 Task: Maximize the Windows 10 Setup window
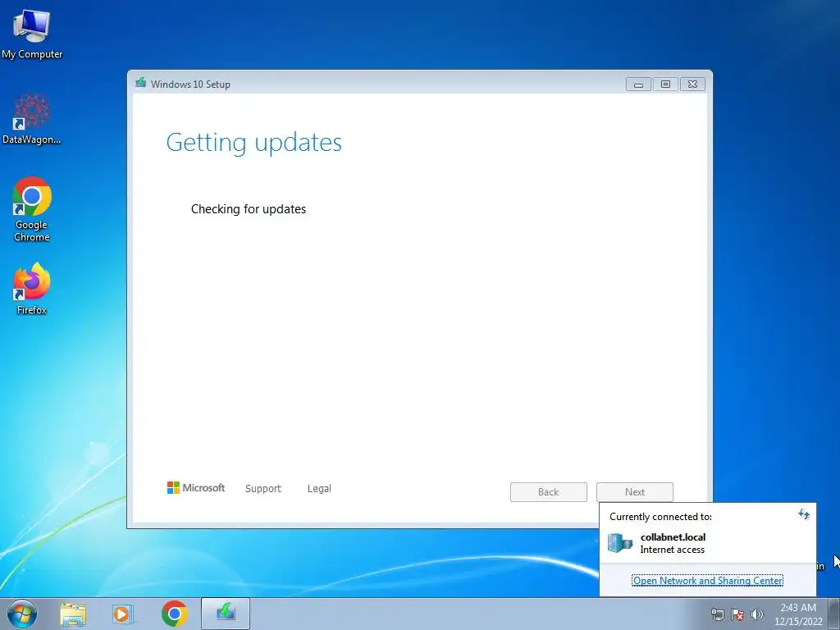(665, 84)
